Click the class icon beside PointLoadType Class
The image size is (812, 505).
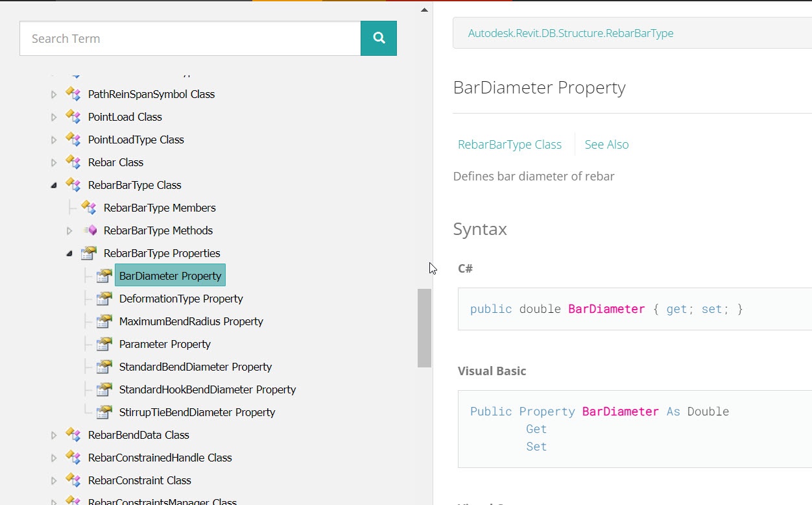(x=73, y=140)
